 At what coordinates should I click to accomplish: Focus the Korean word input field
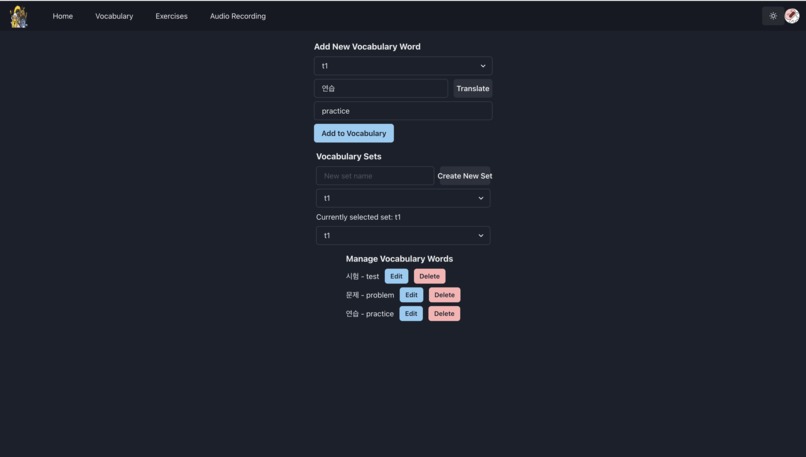tap(381, 88)
